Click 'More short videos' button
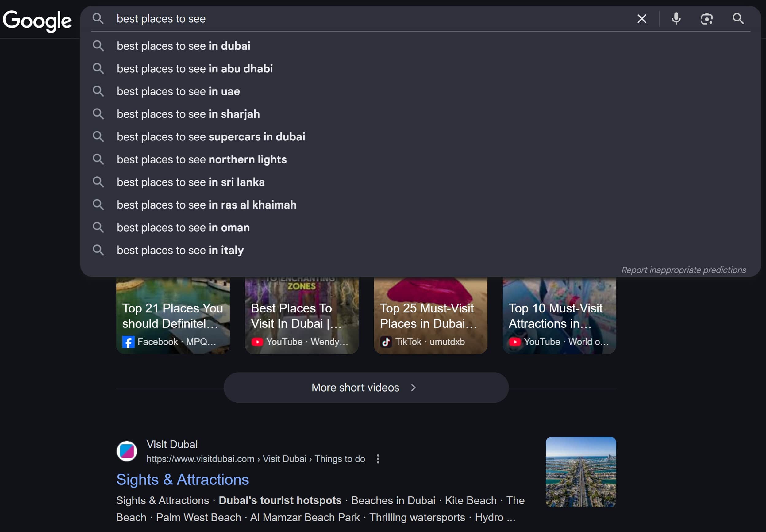766x532 pixels. click(x=366, y=387)
